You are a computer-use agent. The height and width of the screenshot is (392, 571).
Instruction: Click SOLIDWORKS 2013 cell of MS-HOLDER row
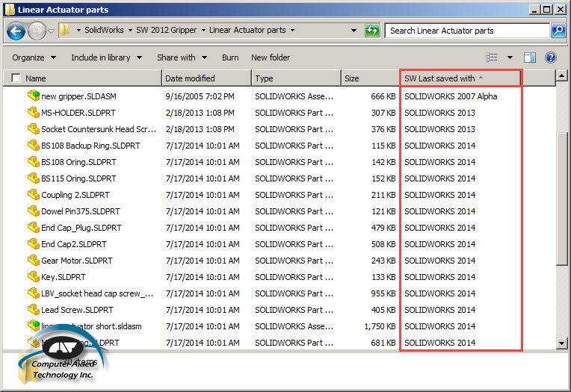pyautogui.click(x=440, y=113)
